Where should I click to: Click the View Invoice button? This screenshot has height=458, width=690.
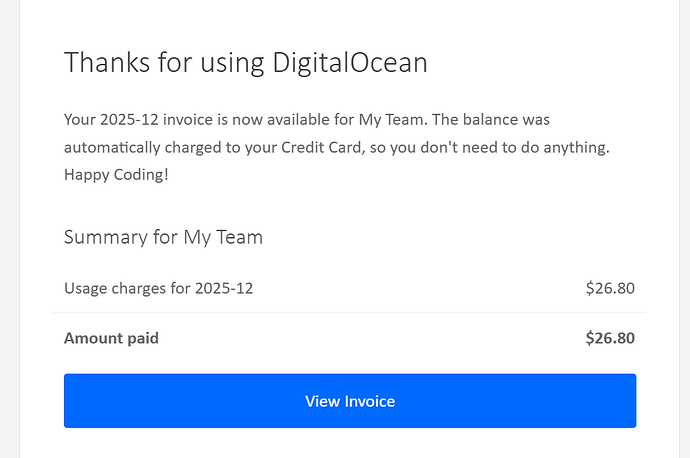click(349, 401)
